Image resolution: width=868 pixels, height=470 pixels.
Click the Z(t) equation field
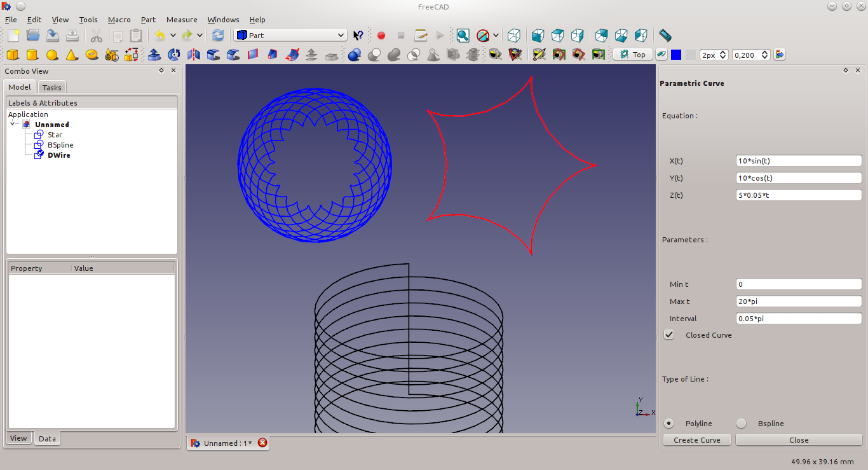(x=799, y=195)
